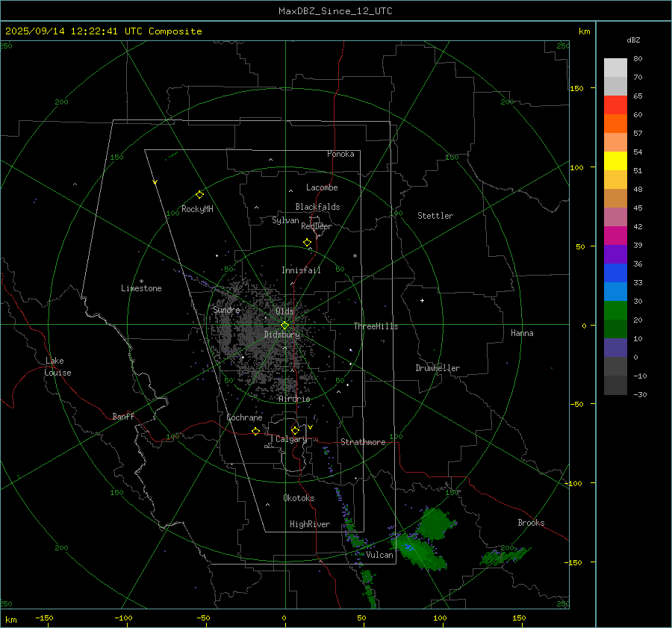Click the Stettler town label
Screen dimensions: 672x628
[x=435, y=216]
